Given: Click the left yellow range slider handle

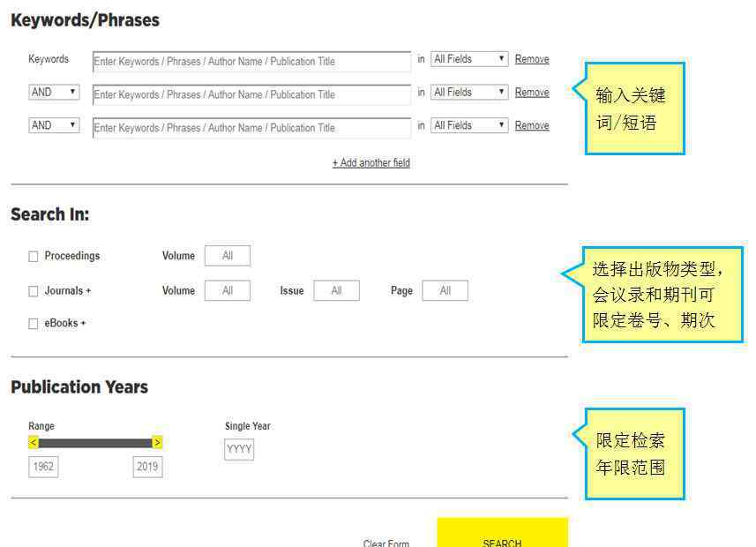Looking at the screenshot, I should click(x=34, y=442).
